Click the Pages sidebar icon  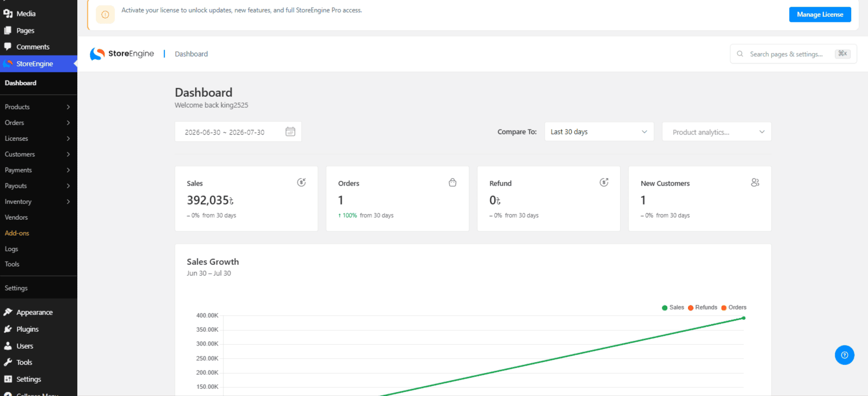(x=8, y=30)
